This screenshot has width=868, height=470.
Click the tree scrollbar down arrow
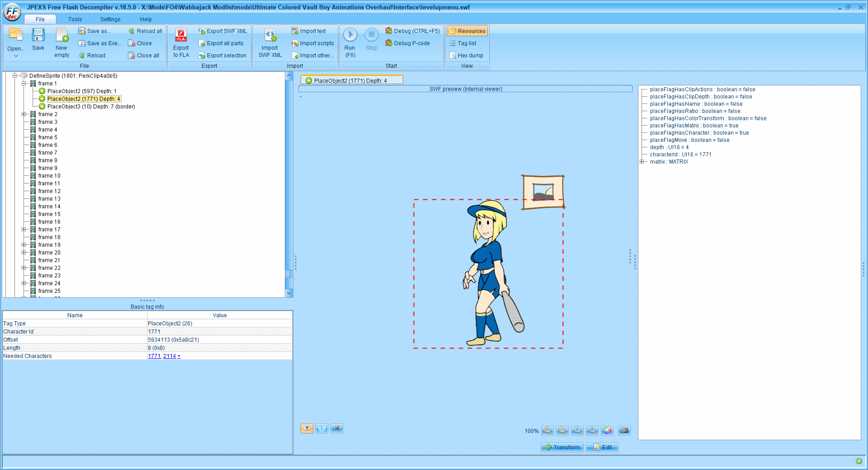coord(289,293)
